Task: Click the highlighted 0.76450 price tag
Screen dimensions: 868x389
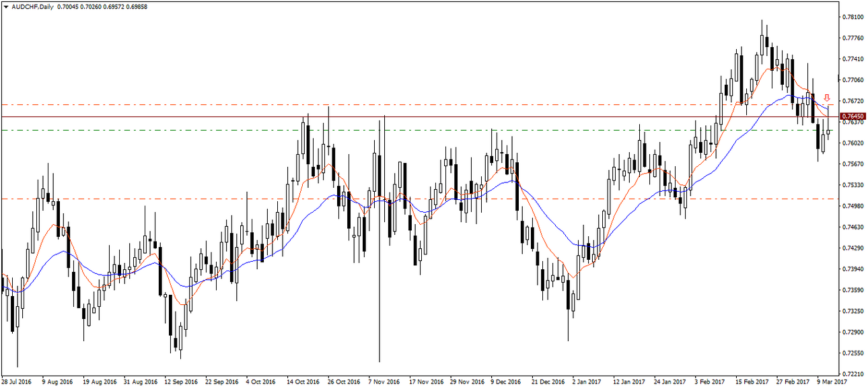Action: click(853, 116)
